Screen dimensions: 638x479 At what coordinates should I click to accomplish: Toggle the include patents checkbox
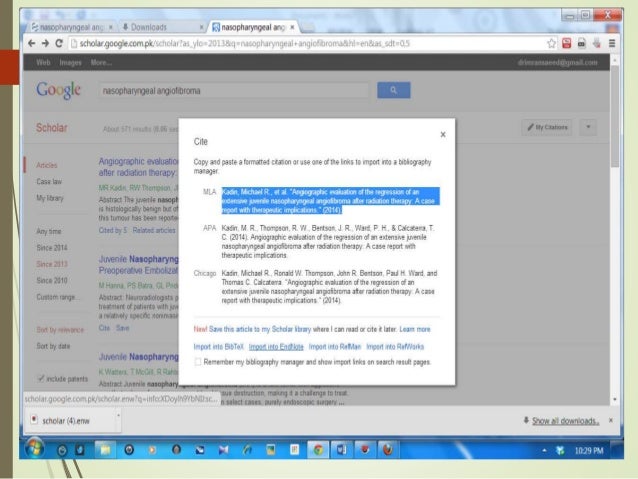click(x=41, y=378)
